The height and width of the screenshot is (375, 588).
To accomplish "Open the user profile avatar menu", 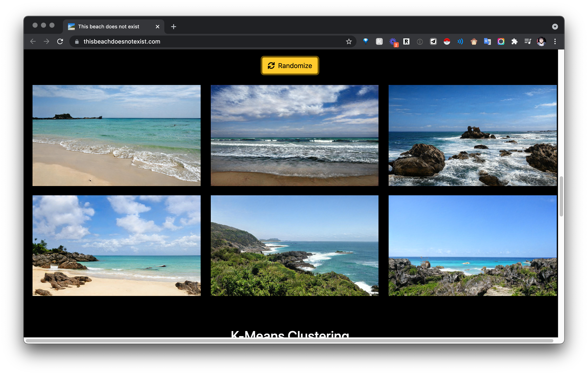I will [x=541, y=42].
